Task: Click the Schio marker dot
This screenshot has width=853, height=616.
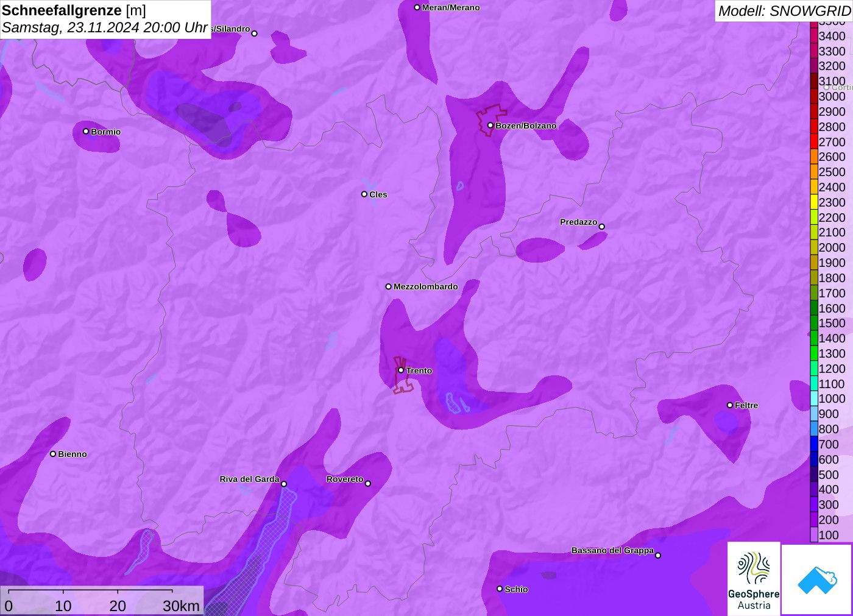Action: 500,589
